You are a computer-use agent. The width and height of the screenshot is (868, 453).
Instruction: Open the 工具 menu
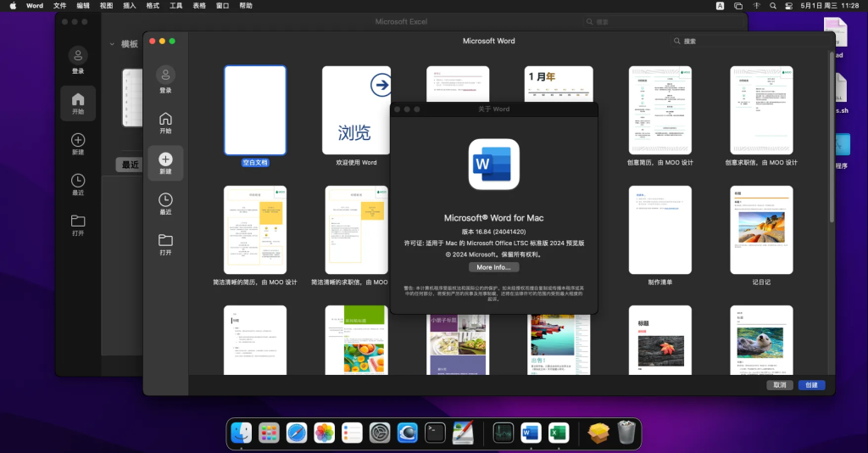click(x=176, y=6)
